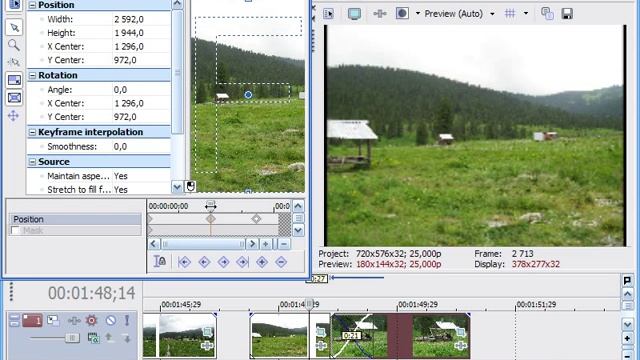Select the orange keyframe diamond at cursor
The width and height of the screenshot is (640, 360).
tap(211, 219)
